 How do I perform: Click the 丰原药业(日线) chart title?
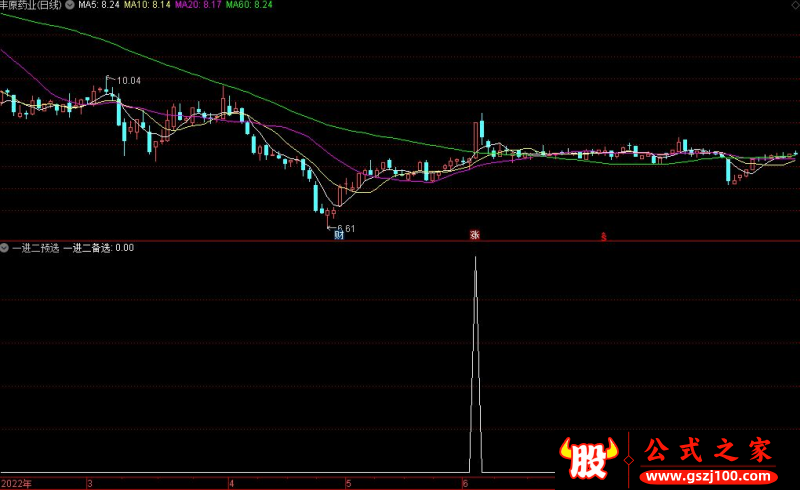coord(31,5)
